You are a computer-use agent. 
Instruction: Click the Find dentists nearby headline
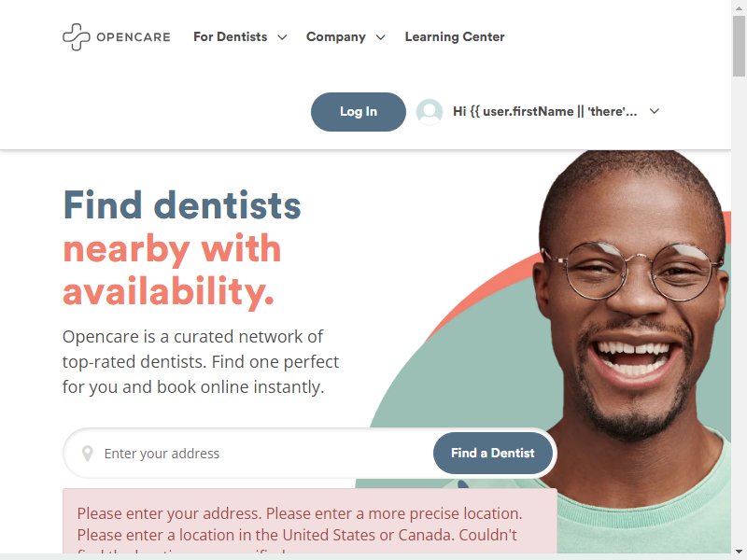(x=182, y=248)
